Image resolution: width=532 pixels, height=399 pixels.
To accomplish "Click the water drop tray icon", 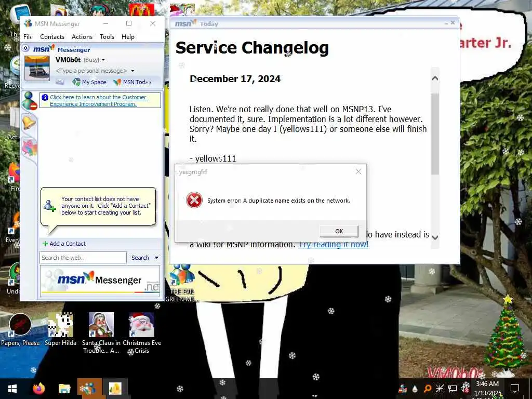I will point(415,389).
